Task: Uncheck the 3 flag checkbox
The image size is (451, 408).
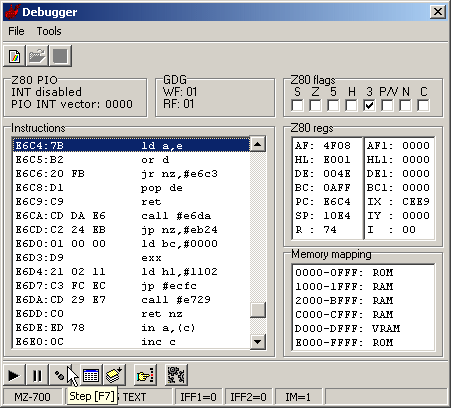Action: [x=369, y=106]
